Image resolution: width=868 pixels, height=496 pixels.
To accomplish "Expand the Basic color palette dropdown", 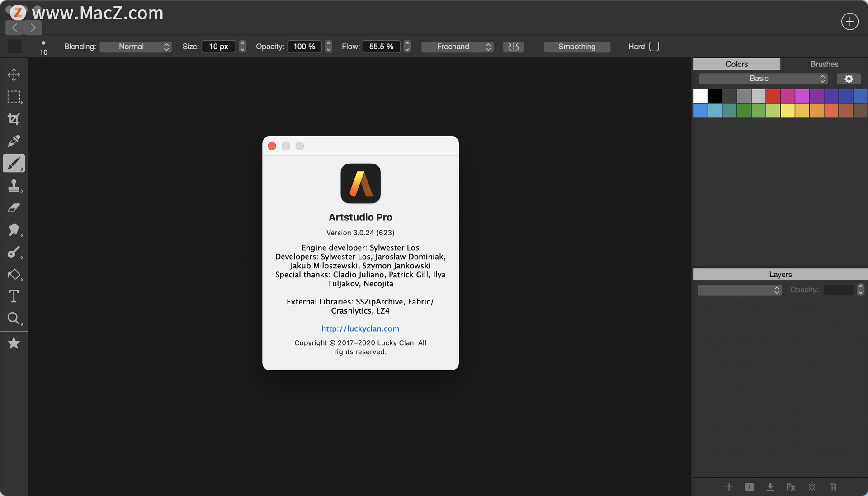I will [763, 79].
